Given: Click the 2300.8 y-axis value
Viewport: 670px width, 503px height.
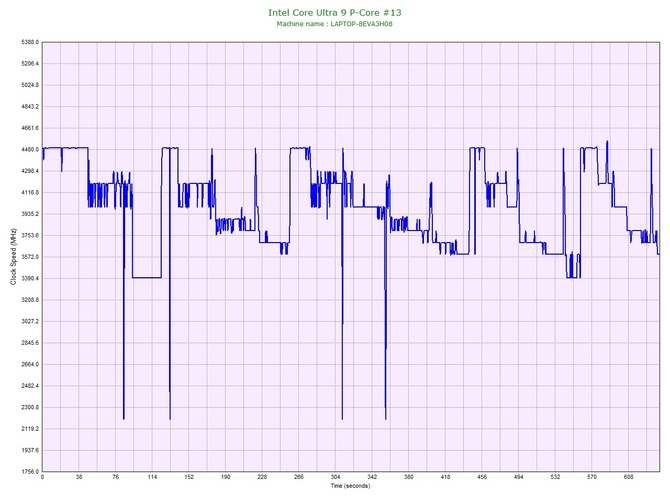Looking at the screenshot, I should (x=30, y=407).
